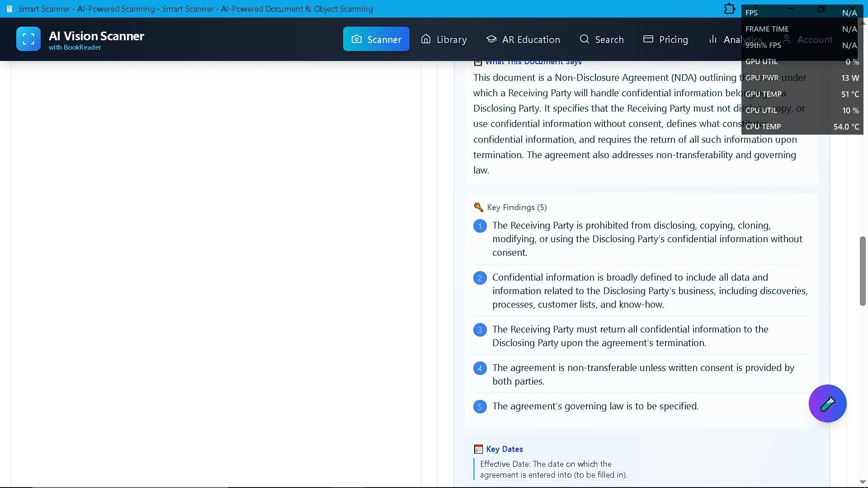
Task: Open the Search page
Action: (601, 39)
